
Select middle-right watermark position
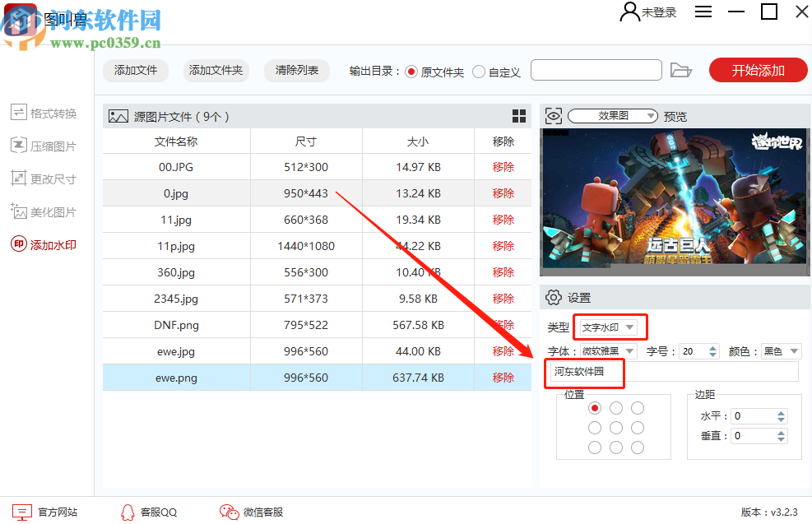[x=638, y=428]
